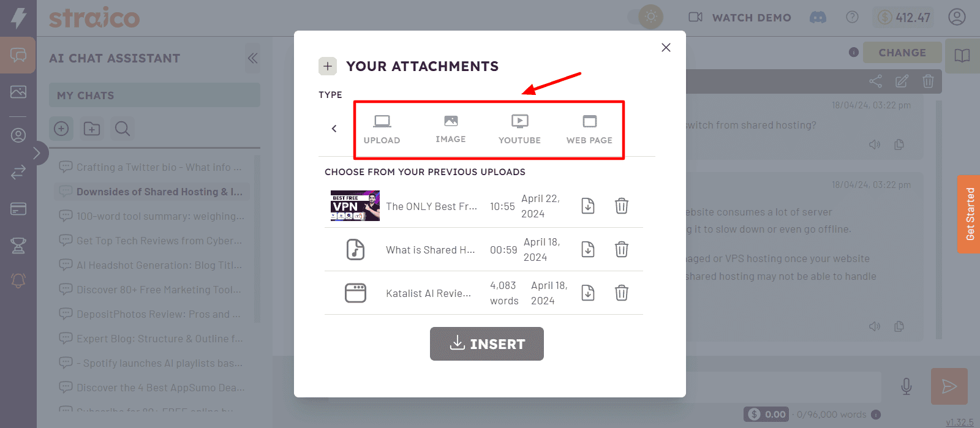Select the Web Page attachment type
980x428 pixels.
589,129
